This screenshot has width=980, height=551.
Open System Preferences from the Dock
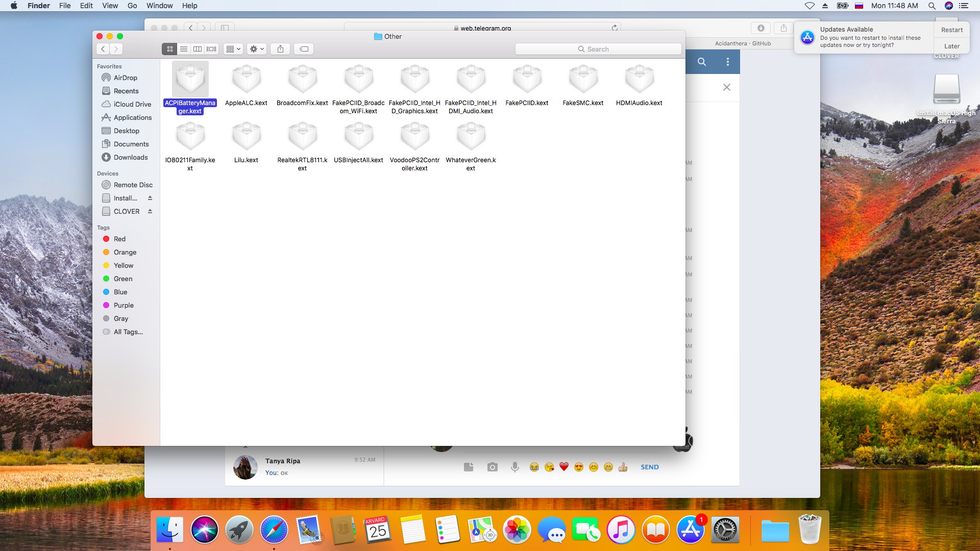coord(725,530)
